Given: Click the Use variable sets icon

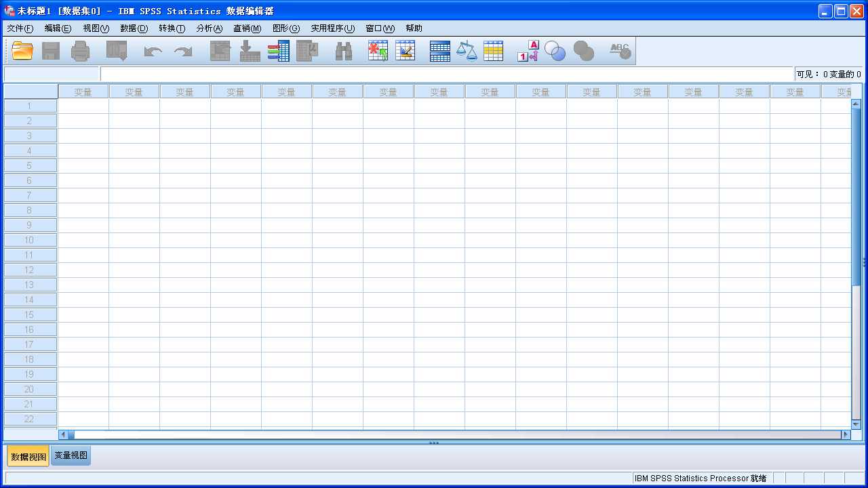Looking at the screenshot, I should point(555,51).
